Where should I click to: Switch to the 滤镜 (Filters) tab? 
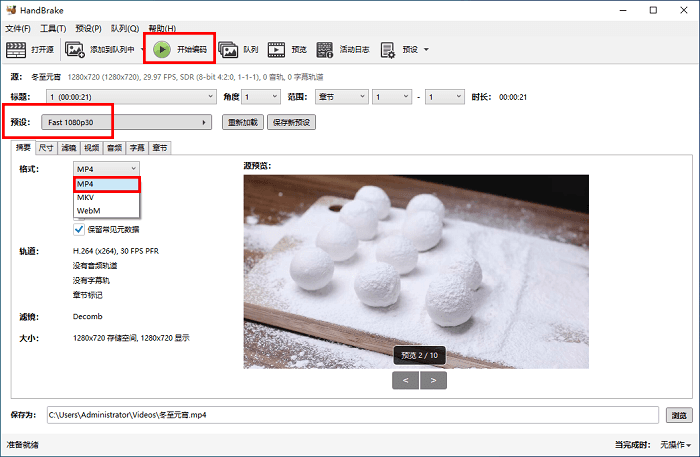[x=69, y=148]
